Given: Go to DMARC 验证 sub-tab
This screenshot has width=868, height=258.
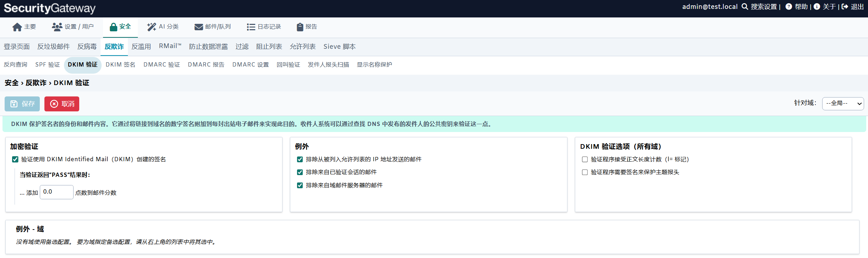Looking at the screenshot, I should (162, 65).
